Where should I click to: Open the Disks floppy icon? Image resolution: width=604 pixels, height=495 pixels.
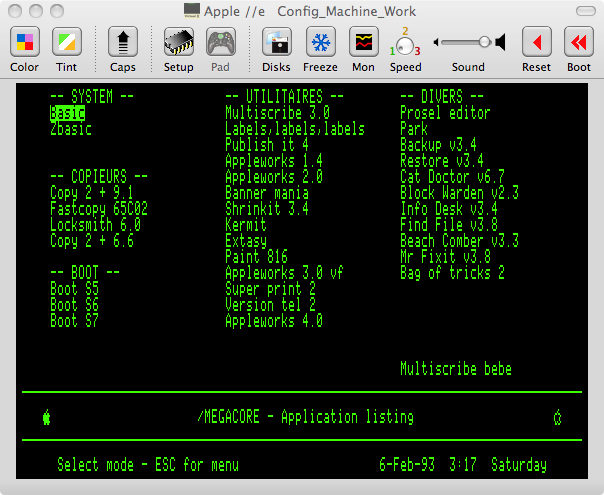click(x=277, y=42)
